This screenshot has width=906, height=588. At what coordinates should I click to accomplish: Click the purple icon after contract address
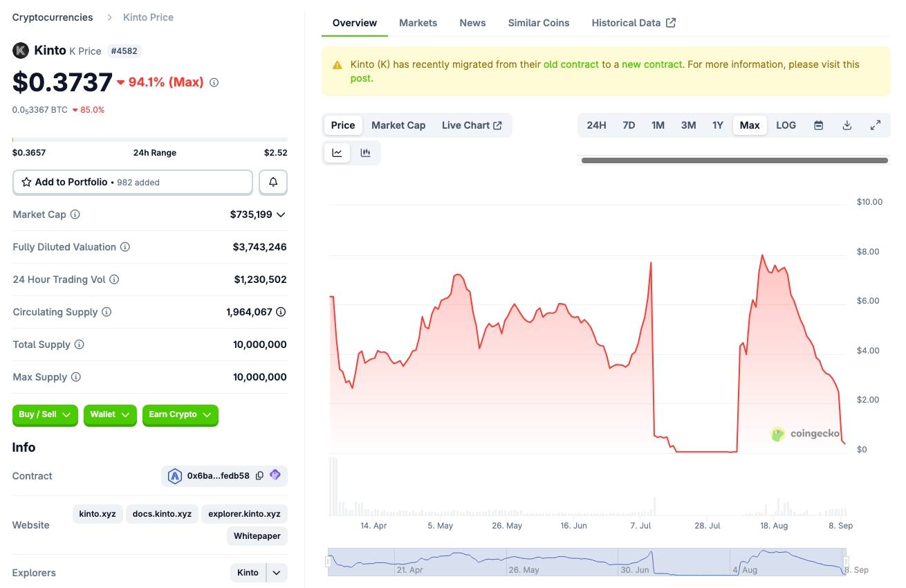(x=275, y=475)
